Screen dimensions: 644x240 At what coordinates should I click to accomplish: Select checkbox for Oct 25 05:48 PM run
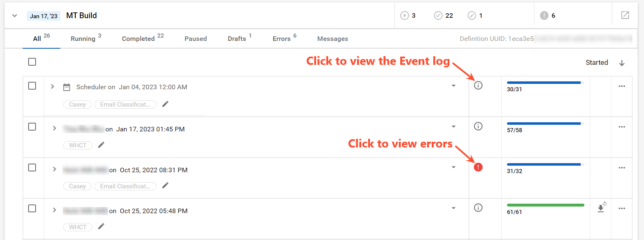(32, 209)
